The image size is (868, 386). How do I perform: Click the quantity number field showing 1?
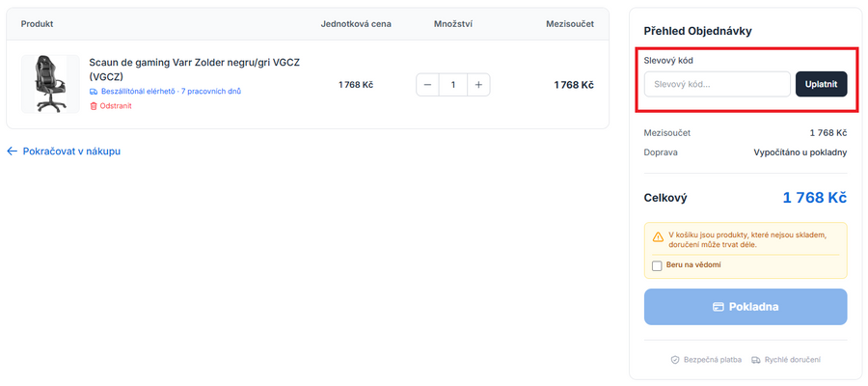click(x=452, y=85)
